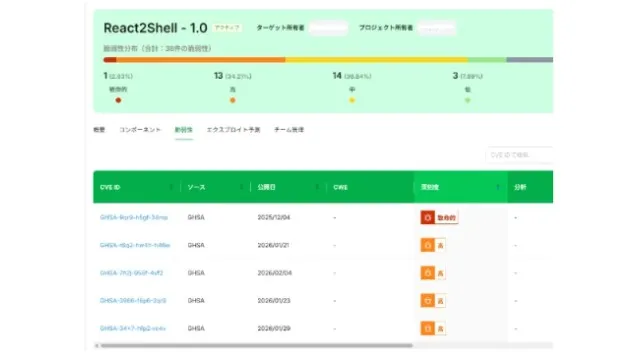Viewport: 640px width, 360px height.
Task: Click the orange severity icon in the 2026/01/23 row
Action: tap(427, 301)
